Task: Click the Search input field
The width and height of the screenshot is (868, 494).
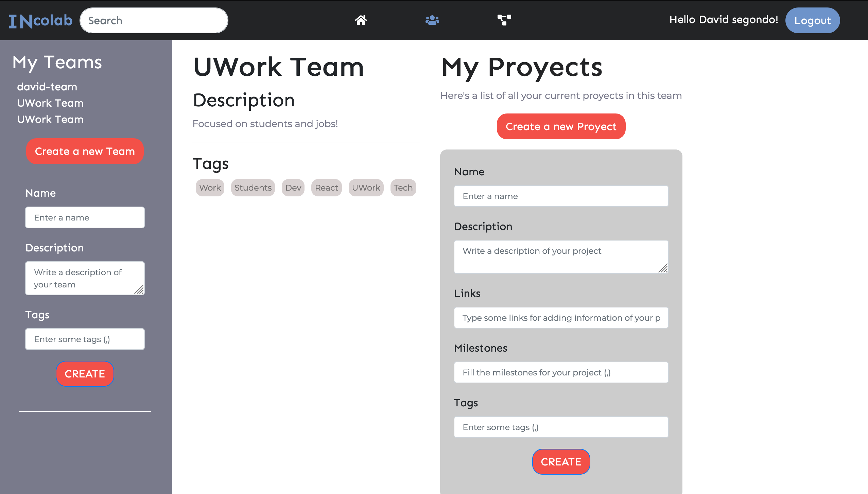Action: click(154, 20)
